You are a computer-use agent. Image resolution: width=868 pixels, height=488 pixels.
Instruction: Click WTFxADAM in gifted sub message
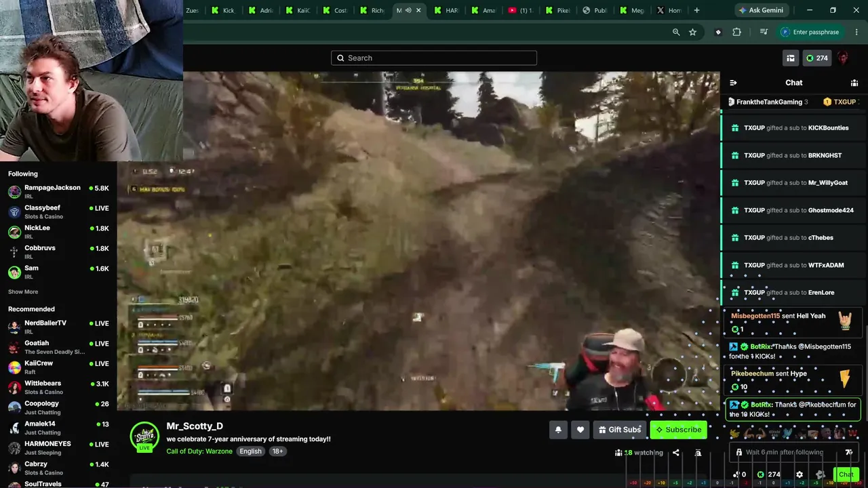(x=826, y=265)
